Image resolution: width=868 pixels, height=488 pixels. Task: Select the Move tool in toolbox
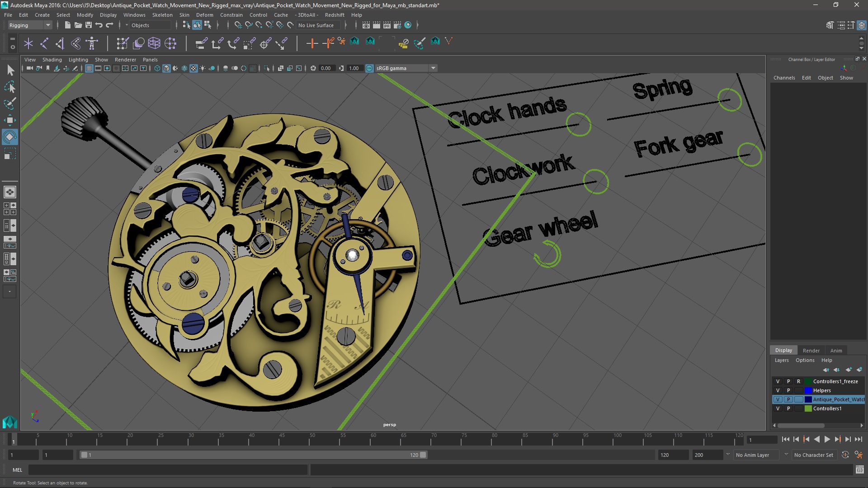pyautogui.click(x=10, y=120)
